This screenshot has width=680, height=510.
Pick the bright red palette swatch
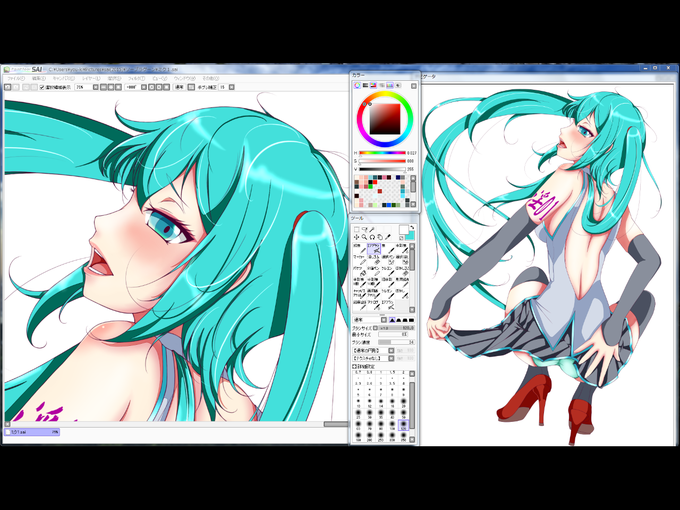(375, 182)
